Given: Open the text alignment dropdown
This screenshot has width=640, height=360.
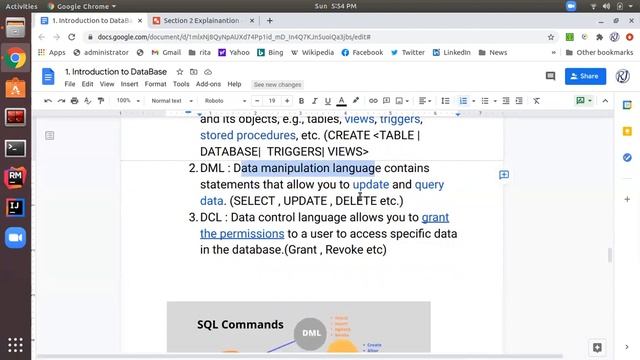Looking at the screenshot, I should pyautogui.click(x=424, y=101).
